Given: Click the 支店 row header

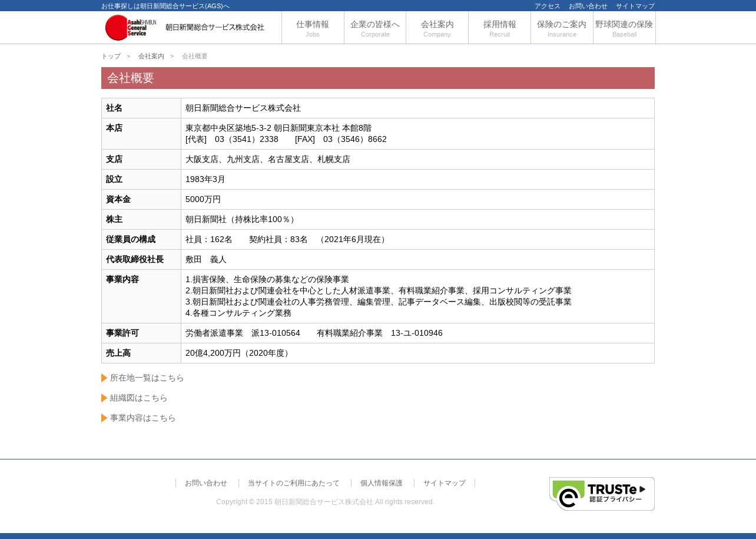Looking at the screenshot, I should 141,160.
